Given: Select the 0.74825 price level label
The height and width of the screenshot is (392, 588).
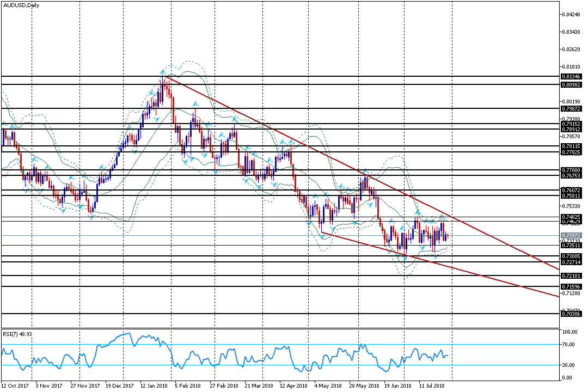Looking at the screenshot, I should pyautogui.click(x=571, y=217).
